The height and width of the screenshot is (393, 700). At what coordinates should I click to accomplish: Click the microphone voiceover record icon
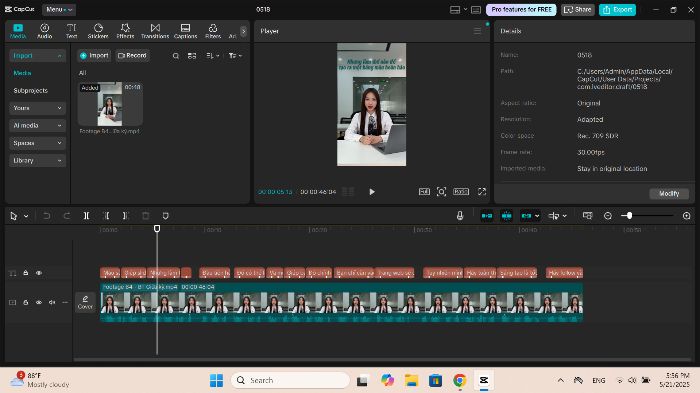tap(460, 216)
